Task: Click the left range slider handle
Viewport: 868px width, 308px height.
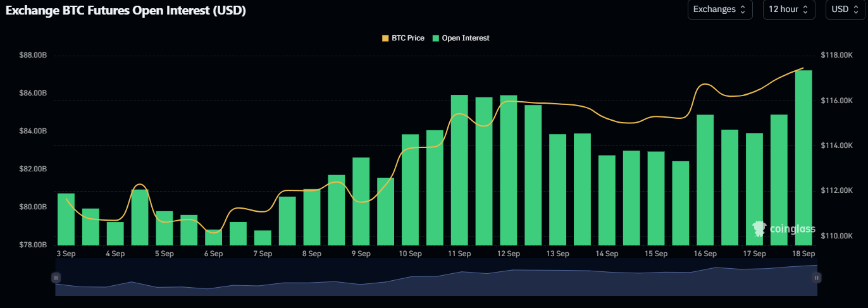Action: tap(56, 277)
